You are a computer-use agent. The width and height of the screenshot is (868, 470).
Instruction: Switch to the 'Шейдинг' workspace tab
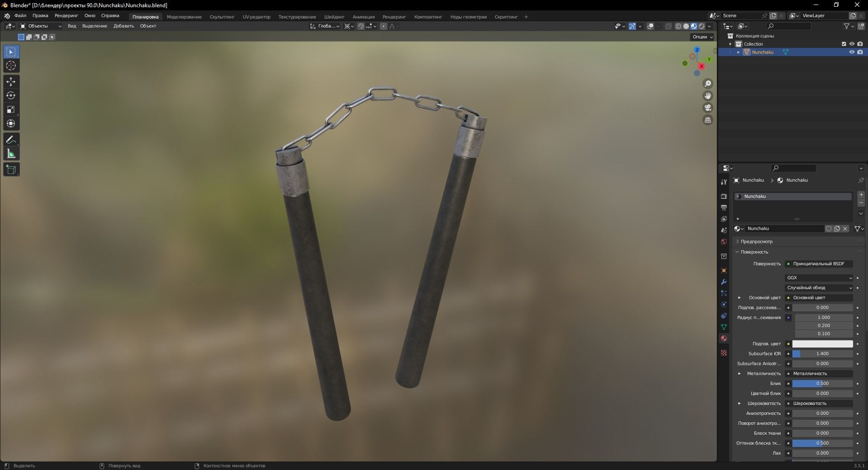(334, 17)
